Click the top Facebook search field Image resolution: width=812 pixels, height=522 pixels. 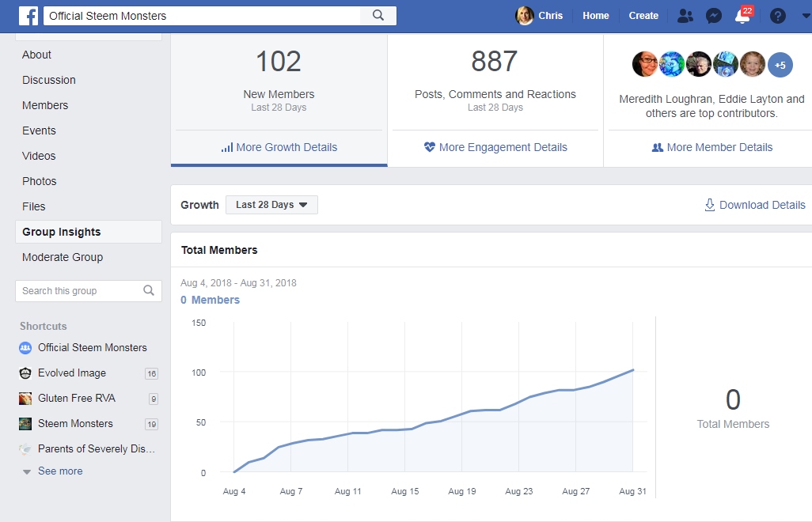pyautogui.click(x=202, y=16)
